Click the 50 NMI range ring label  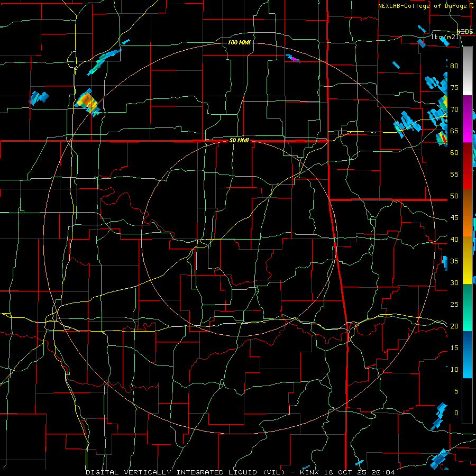pos(239,140)
